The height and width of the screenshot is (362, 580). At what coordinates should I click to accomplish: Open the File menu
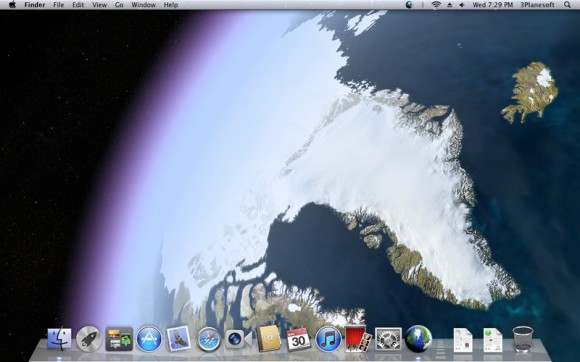pos(58,5)
